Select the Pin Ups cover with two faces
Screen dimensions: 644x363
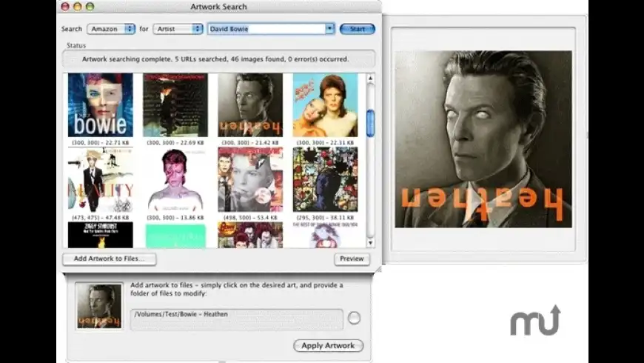click(325, 105)
